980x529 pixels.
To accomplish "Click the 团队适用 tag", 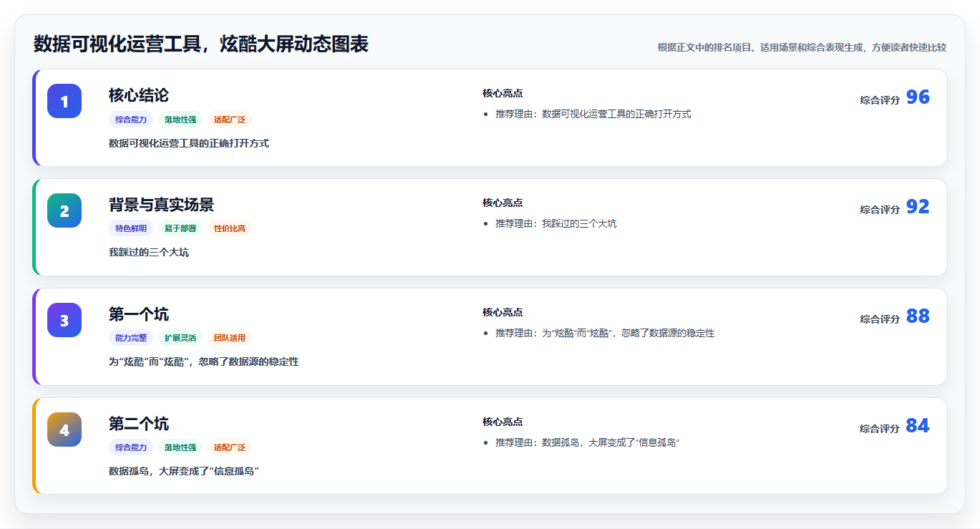I will (230, 339).
